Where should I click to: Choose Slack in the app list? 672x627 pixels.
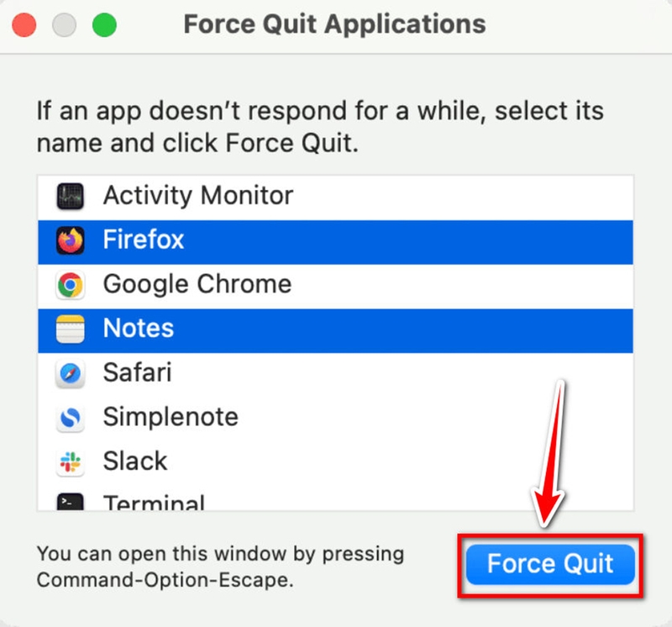[x=134, y=461]
